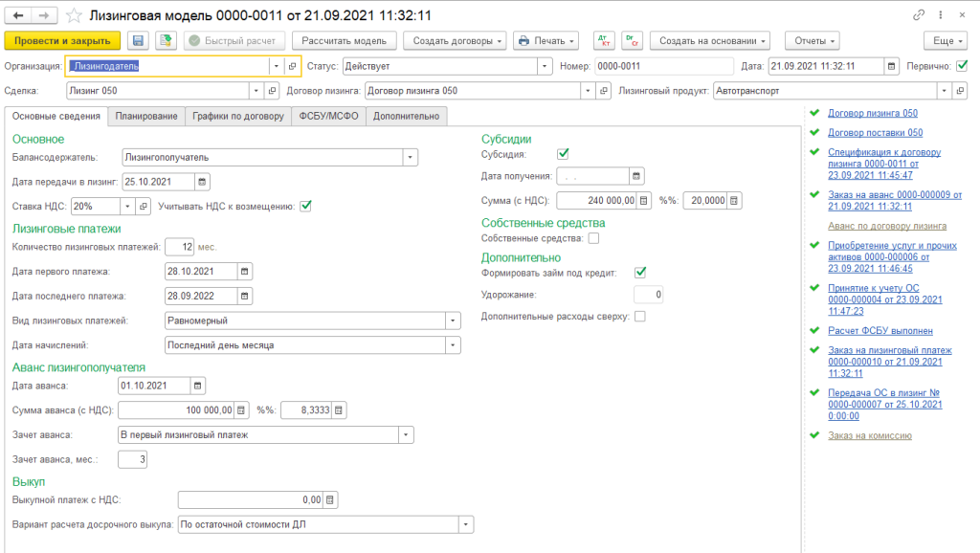The height and width of the screenshot is (553, 980).
Task: Add document to favorites with star icon
Action: 74,16
